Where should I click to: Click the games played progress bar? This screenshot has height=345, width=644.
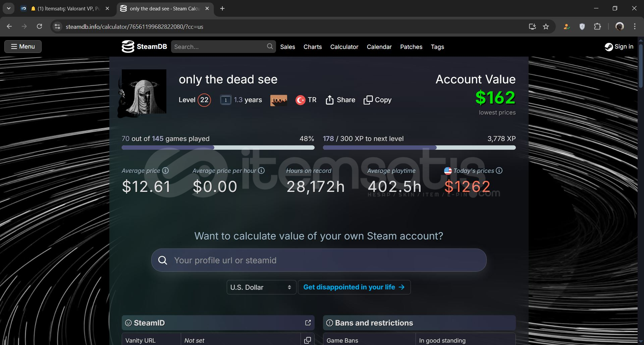coord(218,147)
